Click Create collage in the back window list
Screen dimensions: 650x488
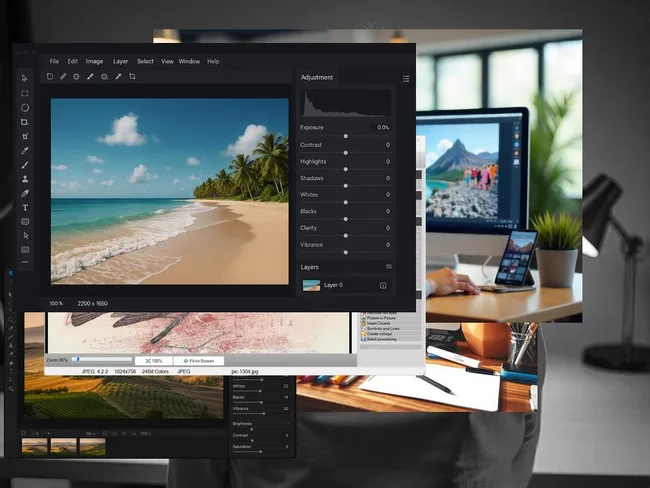pyautogui.click(x=379, y=334)
